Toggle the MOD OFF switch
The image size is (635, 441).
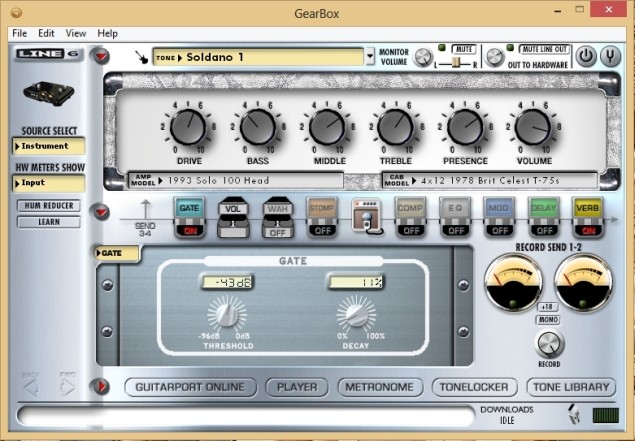point(500,230)
